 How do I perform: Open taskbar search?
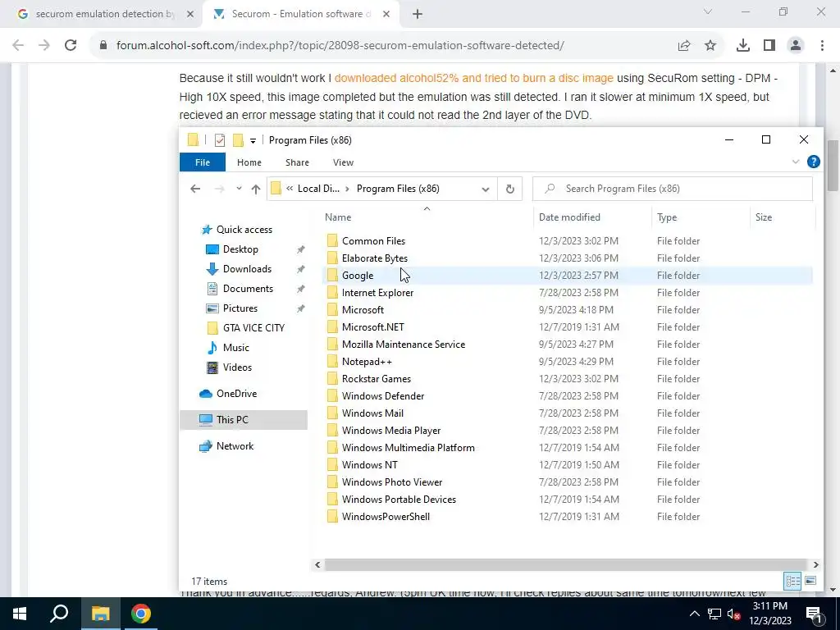tap(59, 614)
